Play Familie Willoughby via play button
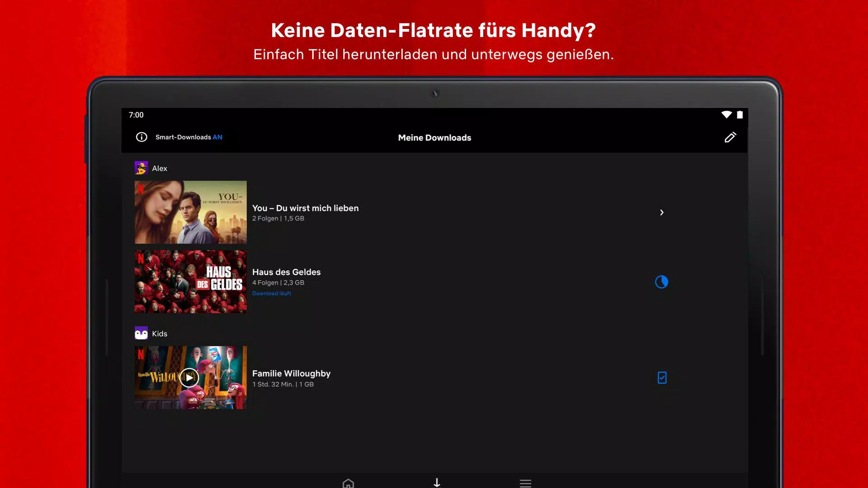868x488 pixels. pyautogui.click(x=189, y=378)
